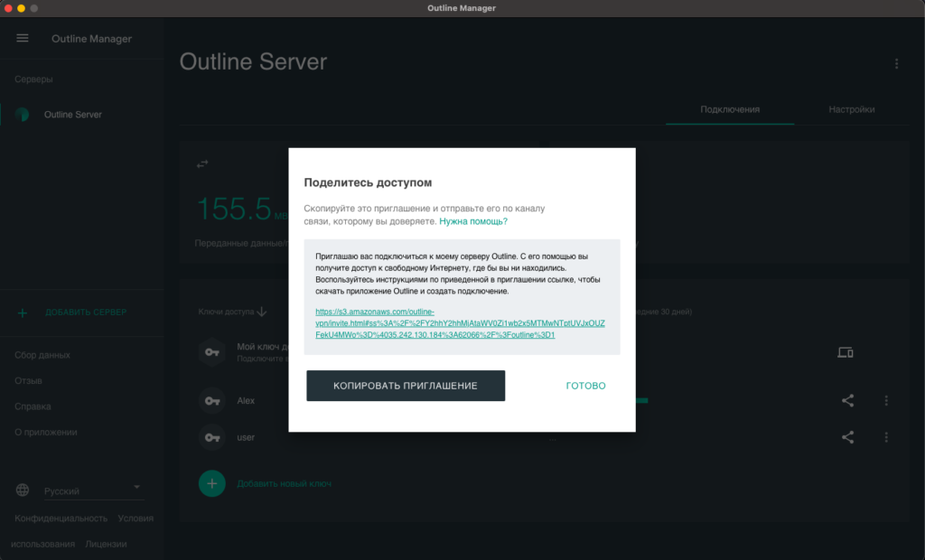The image size is (925, 560).
Task: Click the 155.5 data transferred value
Action: 234,209
